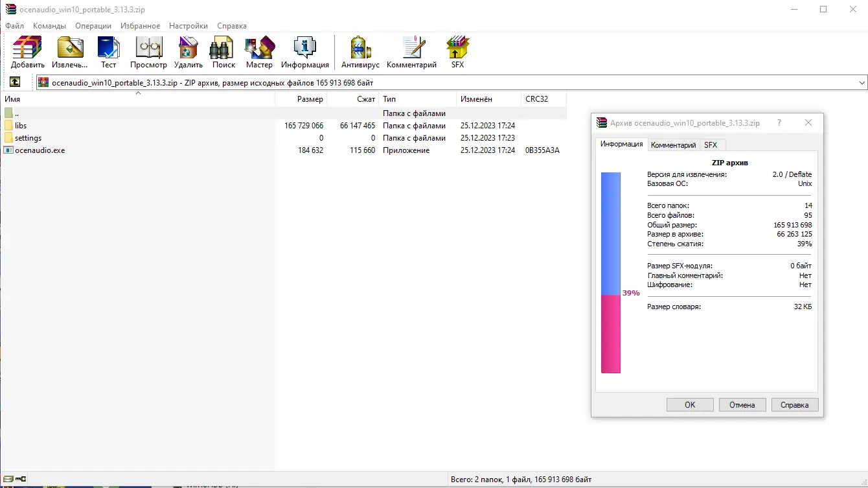The width and height of the screenshot is (868, 488).
Task: Sort by the Тип column header
Action: pos(417,99)
